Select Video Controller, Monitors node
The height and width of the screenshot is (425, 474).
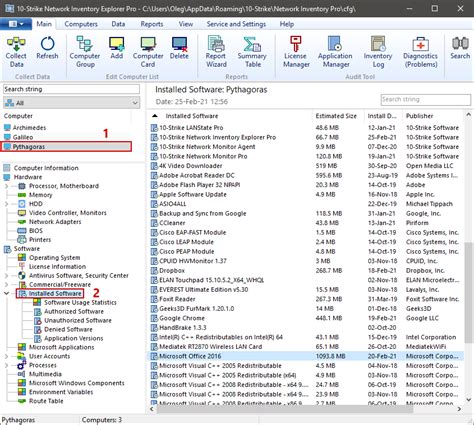click(x=68, y=213)
